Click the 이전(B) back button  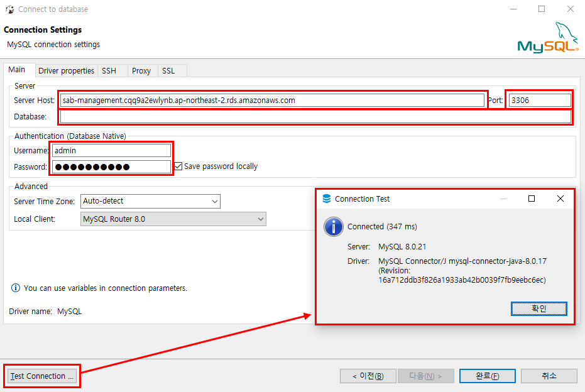point(368,376)
